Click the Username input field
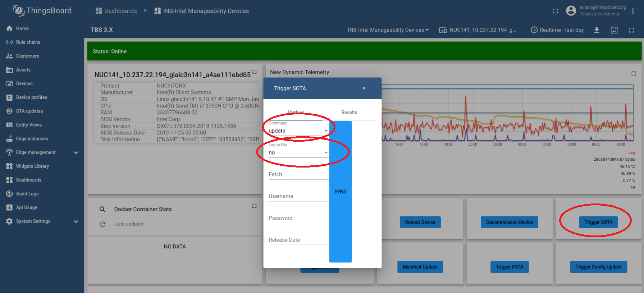This screenshot has height=293, width=644. [299, 196]
